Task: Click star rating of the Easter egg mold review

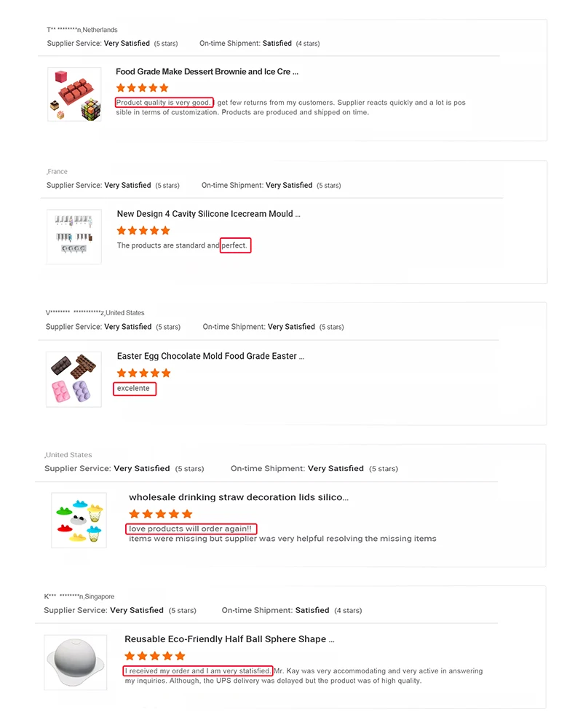Action: point(143,373)
